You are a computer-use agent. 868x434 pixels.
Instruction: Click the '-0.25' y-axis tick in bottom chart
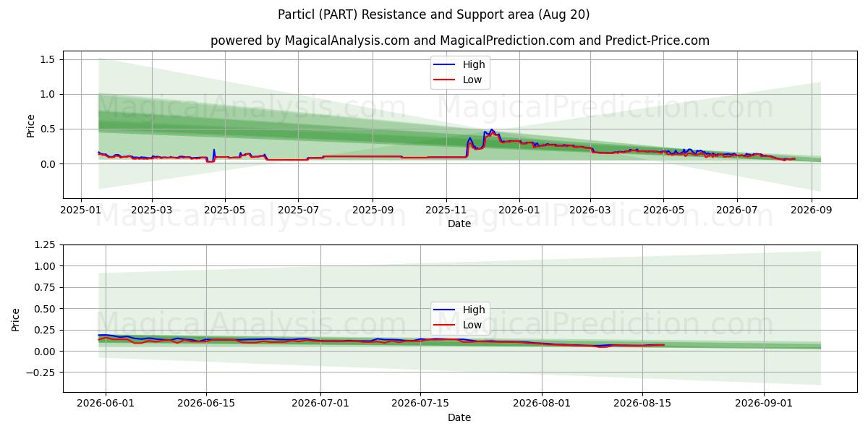41,373
